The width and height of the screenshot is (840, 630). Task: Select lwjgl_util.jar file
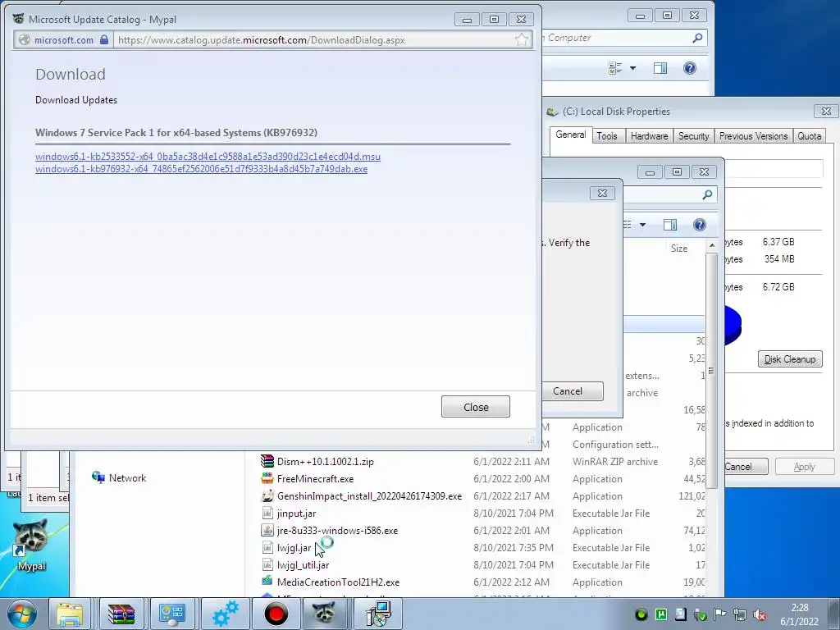click(x=304, y=564)
